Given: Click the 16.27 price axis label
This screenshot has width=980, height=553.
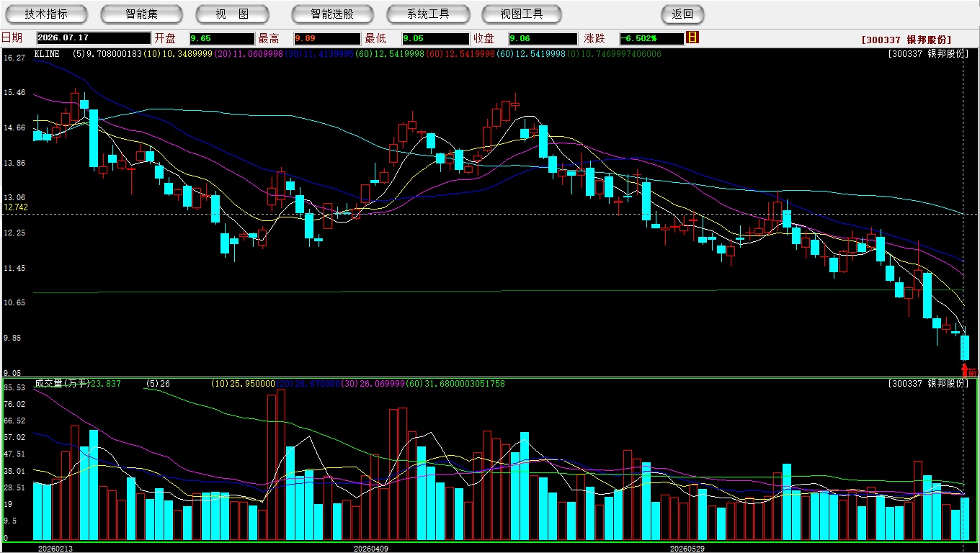Looking at the screenshot, I should (x=14, y=58).
